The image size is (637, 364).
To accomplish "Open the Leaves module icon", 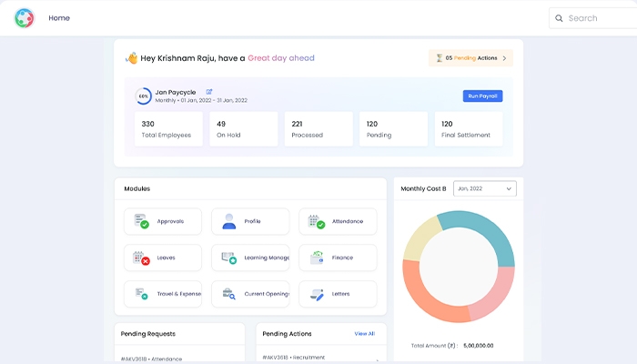I will [141, 258].
